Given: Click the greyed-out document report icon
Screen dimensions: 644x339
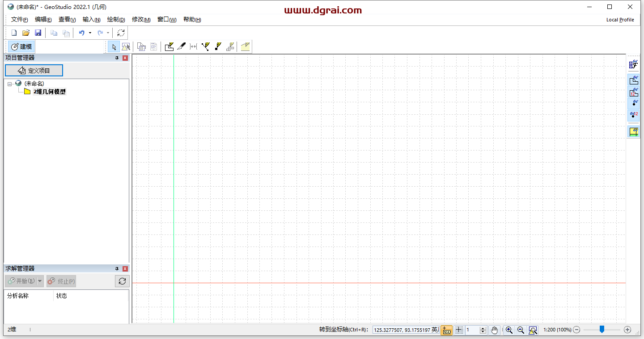Looking at the screenshot, I should tap(153, 46).
